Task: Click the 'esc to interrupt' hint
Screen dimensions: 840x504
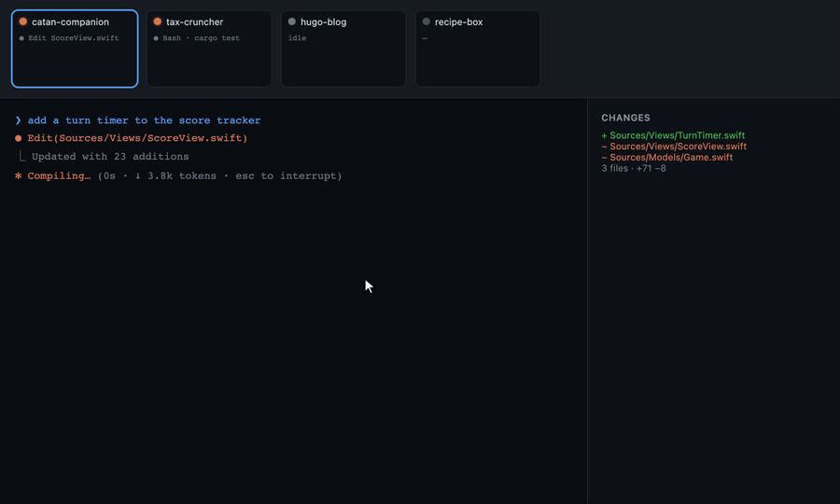Action: coord(287,175)
